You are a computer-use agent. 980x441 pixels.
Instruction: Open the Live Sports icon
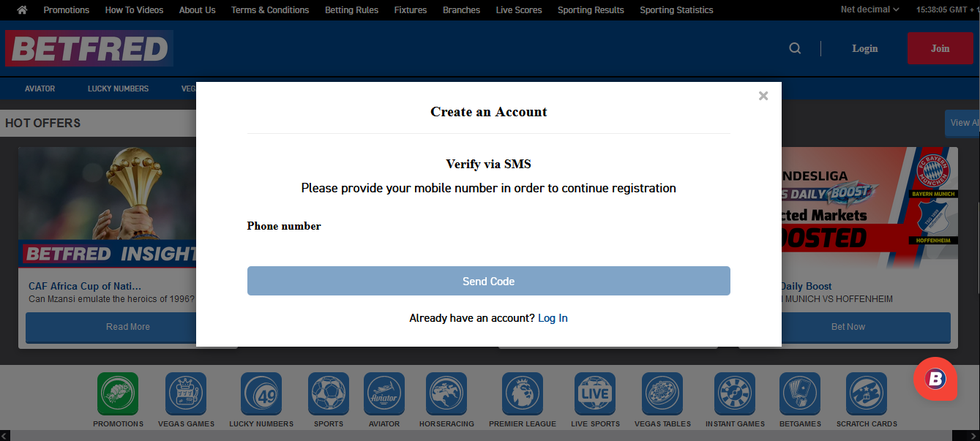(x=595, y=393)
